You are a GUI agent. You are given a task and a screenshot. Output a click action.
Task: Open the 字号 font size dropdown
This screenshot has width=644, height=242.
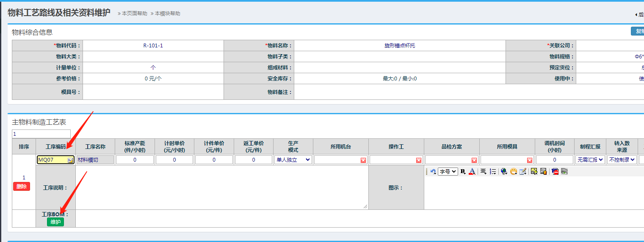coord(448,171)
